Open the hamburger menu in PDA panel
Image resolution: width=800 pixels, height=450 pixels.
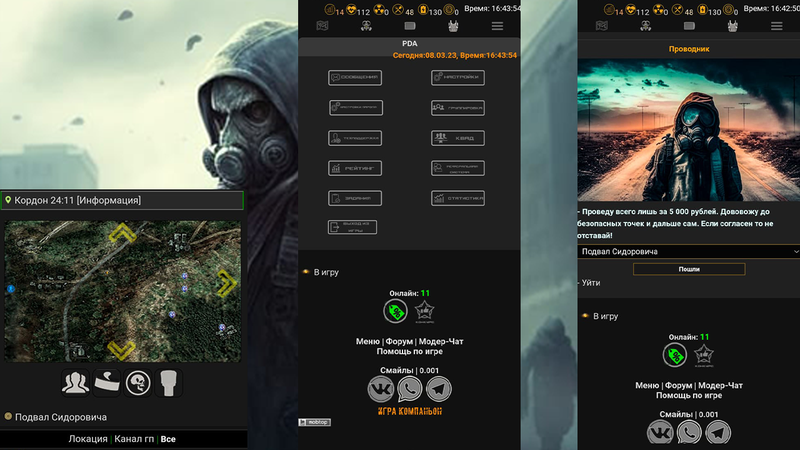point(497,26)
